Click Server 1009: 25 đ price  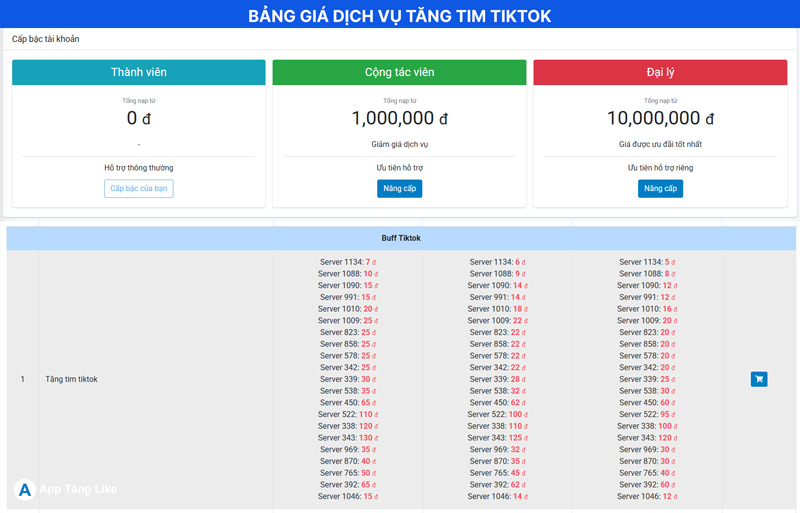tap(348, 321)
